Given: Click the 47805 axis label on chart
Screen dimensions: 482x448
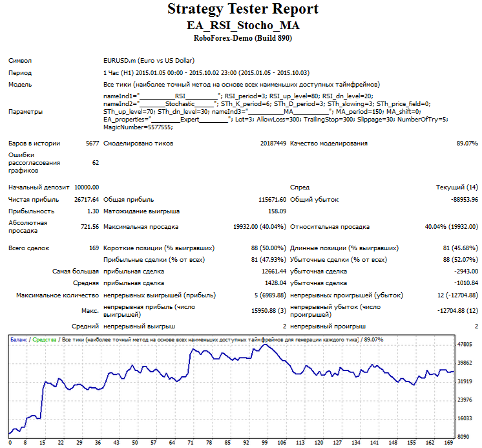Looking at the screenshot, I should pos(465,345).
